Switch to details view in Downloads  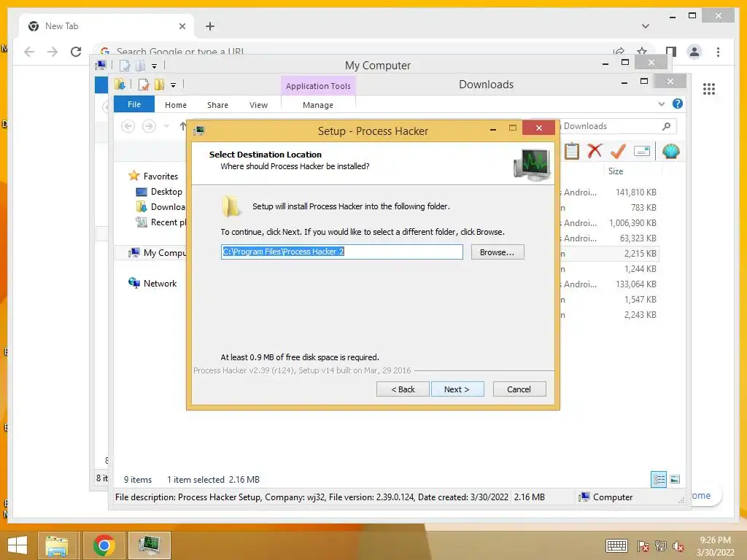point(659,479)
